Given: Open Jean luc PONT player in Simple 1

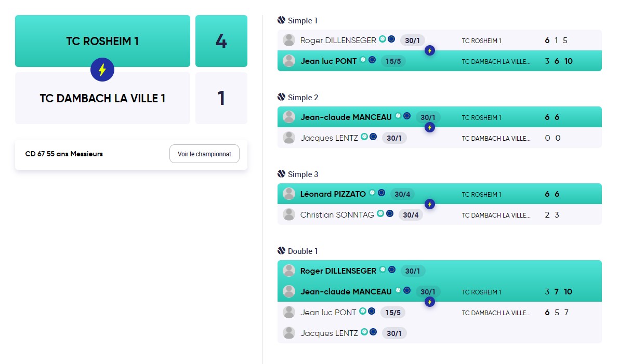Looking at the screenshot, I should (328, 61).
